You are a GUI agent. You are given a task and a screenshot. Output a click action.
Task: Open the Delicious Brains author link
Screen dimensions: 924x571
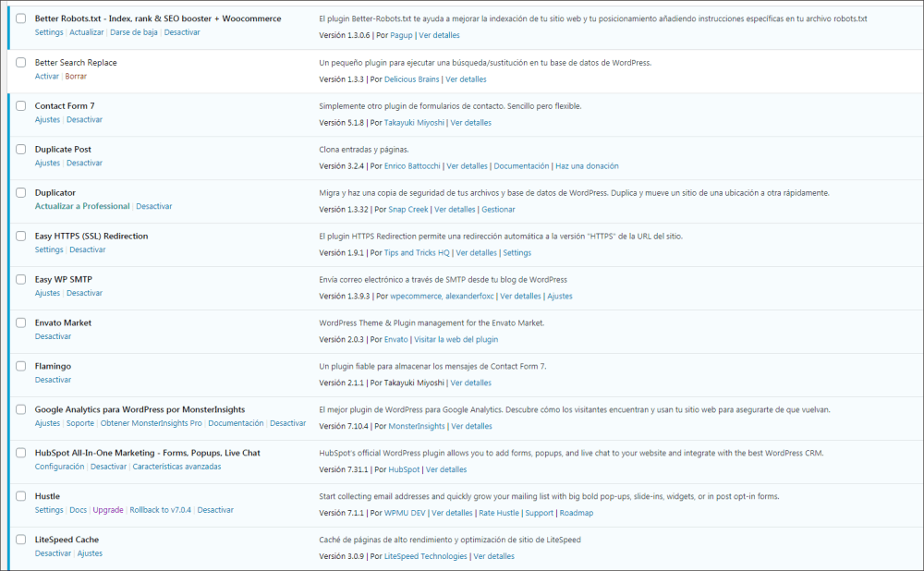click(x=412, y=79)
